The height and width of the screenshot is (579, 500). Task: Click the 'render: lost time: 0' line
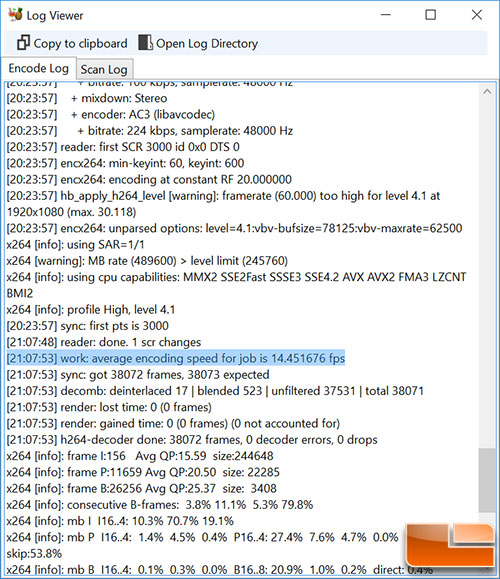coord(109,407)
